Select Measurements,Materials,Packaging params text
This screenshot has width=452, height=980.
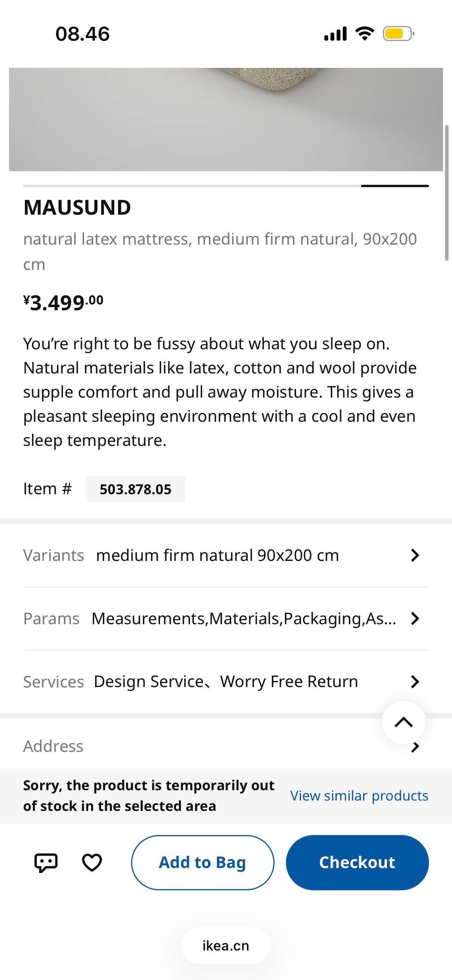(x=243, y=618)
